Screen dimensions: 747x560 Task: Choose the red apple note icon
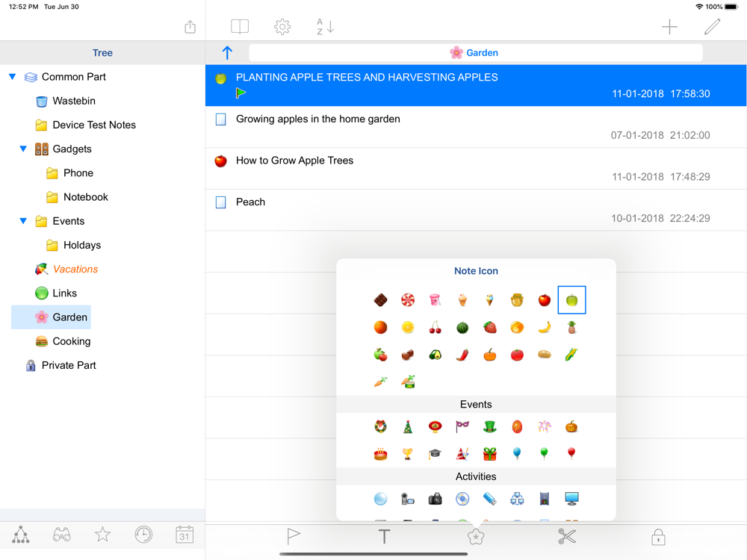click(x=544, y=300)
